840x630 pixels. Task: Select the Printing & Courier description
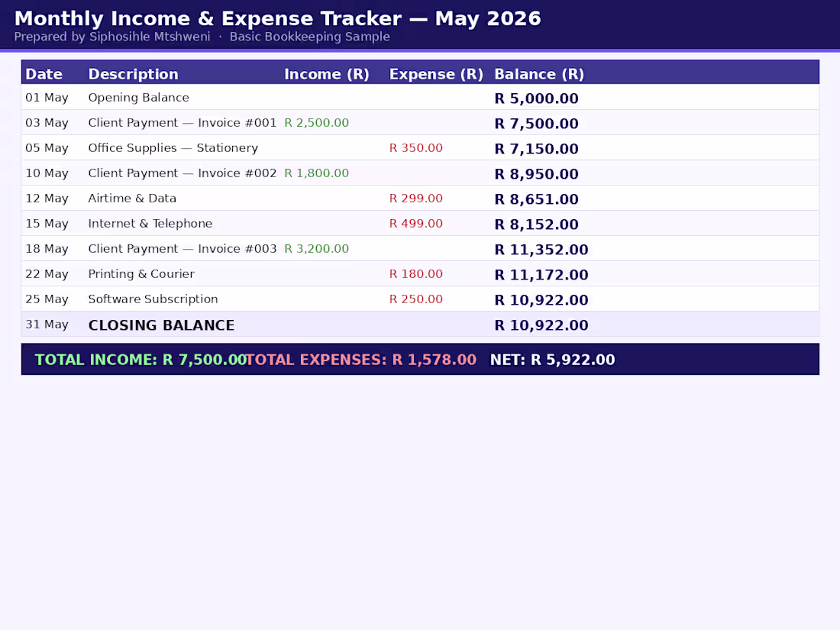point(141,273)
